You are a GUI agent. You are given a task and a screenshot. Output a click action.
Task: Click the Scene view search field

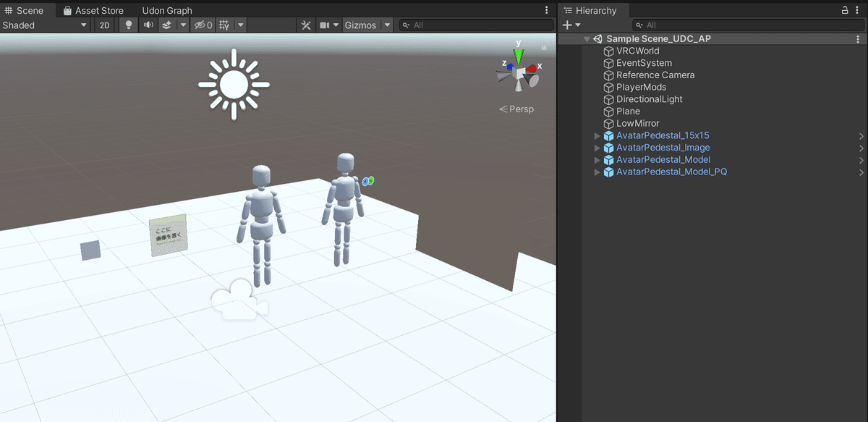477,25
